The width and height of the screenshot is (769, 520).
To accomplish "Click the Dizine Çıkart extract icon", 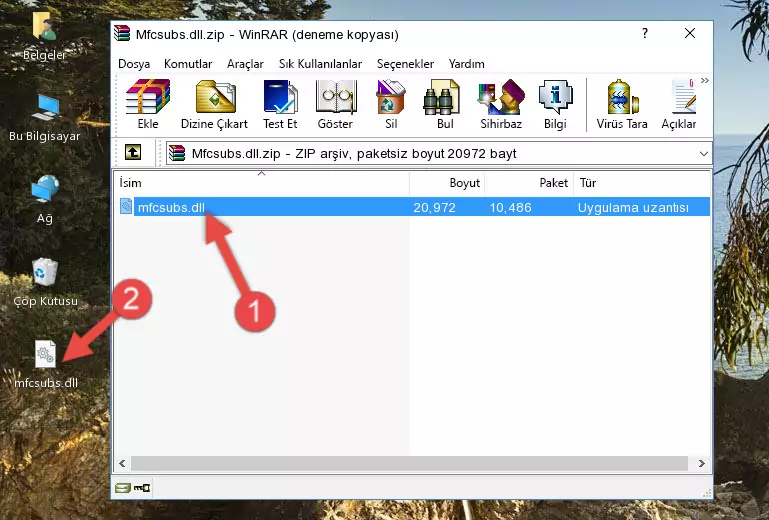I will pos(214,104).
